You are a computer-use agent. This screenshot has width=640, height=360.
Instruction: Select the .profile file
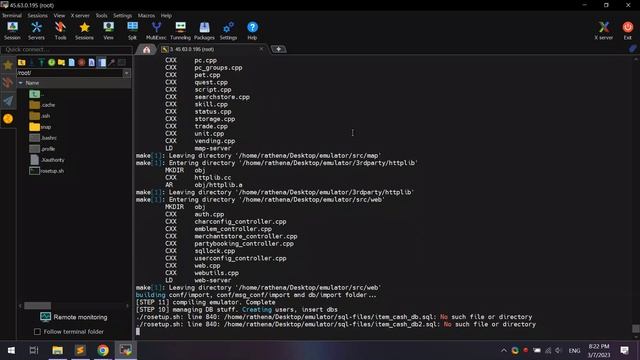(x=42, y=149)
